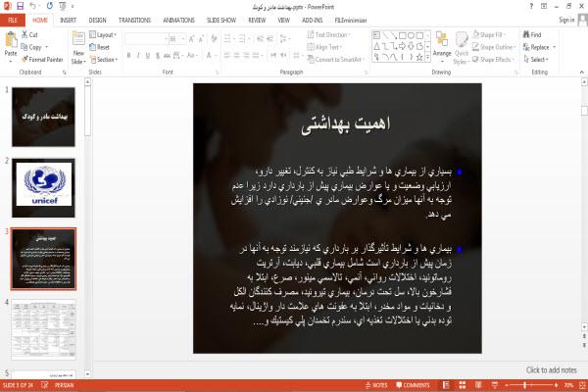The width and height of the screenshot is (588, 392).
Task: Toggle Italic formatting
Action: [x=138, y=56]
